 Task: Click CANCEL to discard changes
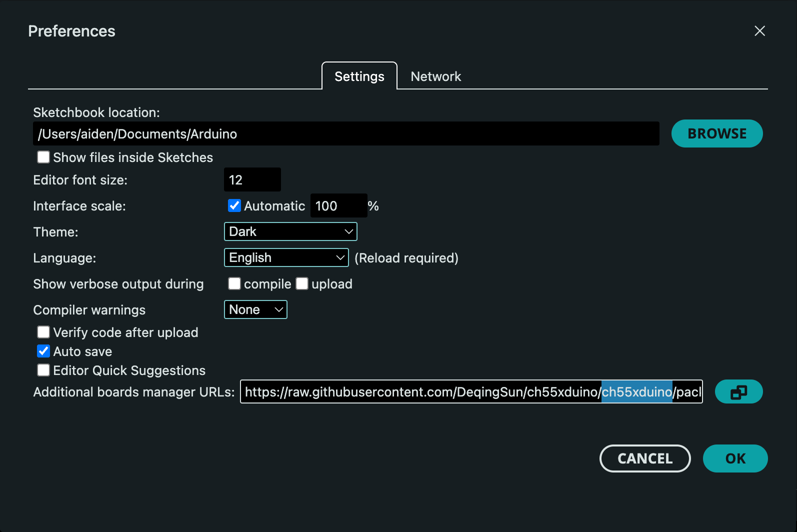pos(645,458)
